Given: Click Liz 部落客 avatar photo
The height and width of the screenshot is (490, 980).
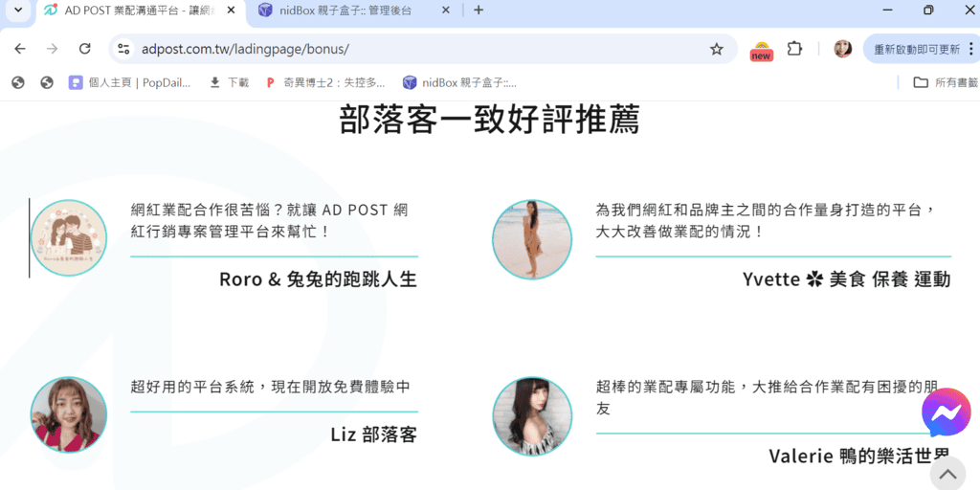Looking at the screenshot, I should coord(69,415).
